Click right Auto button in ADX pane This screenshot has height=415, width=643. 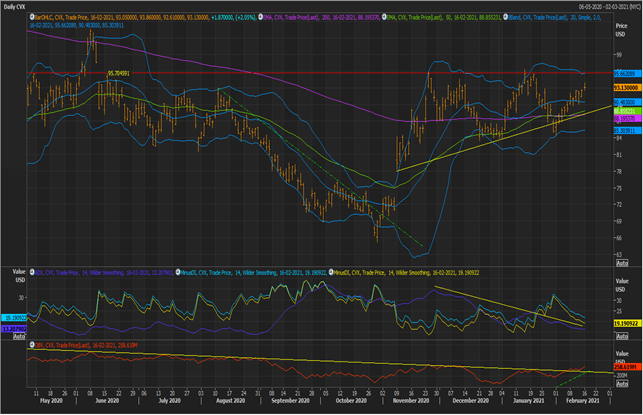coord(622,336)
